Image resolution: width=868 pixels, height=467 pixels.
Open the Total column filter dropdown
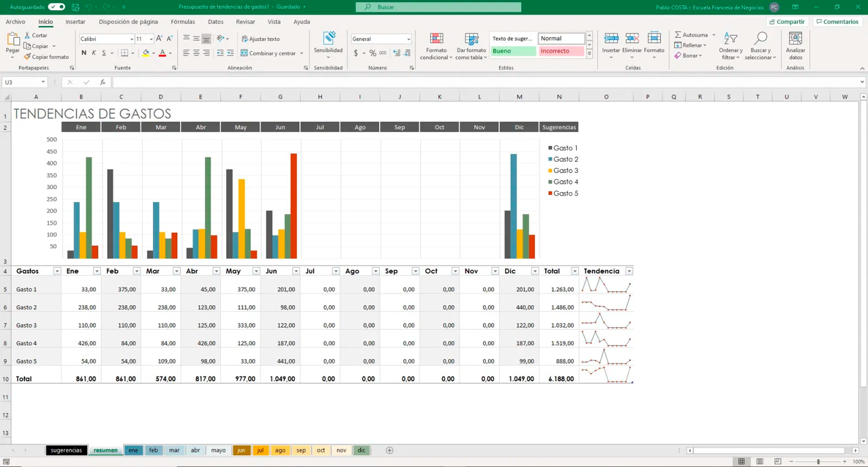pos(575,271)
